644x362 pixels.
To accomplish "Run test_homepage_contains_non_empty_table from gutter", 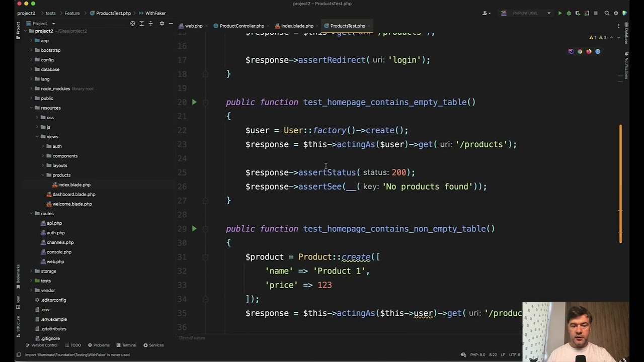I will coord(194,229).
